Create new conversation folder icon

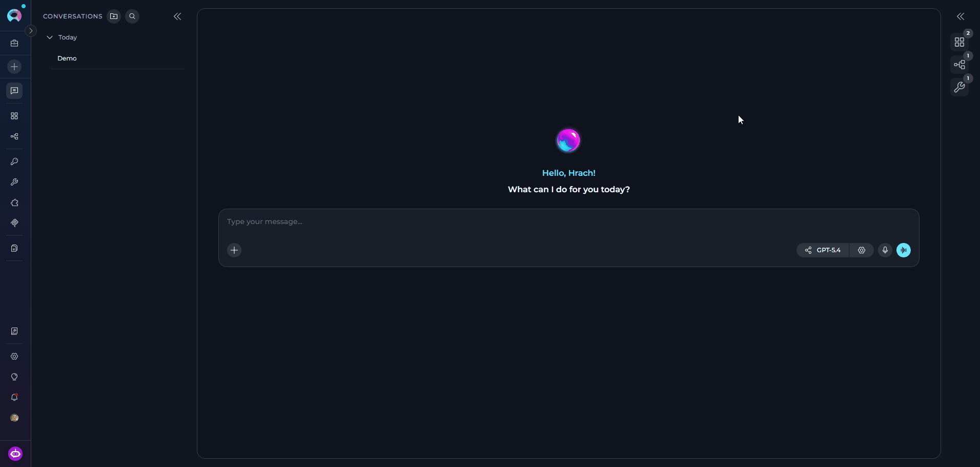pos(114,16)
